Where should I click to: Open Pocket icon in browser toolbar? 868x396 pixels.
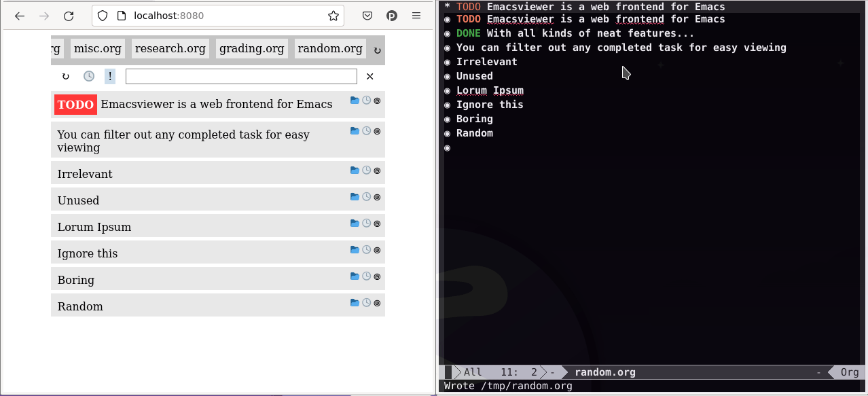point(367,16)
